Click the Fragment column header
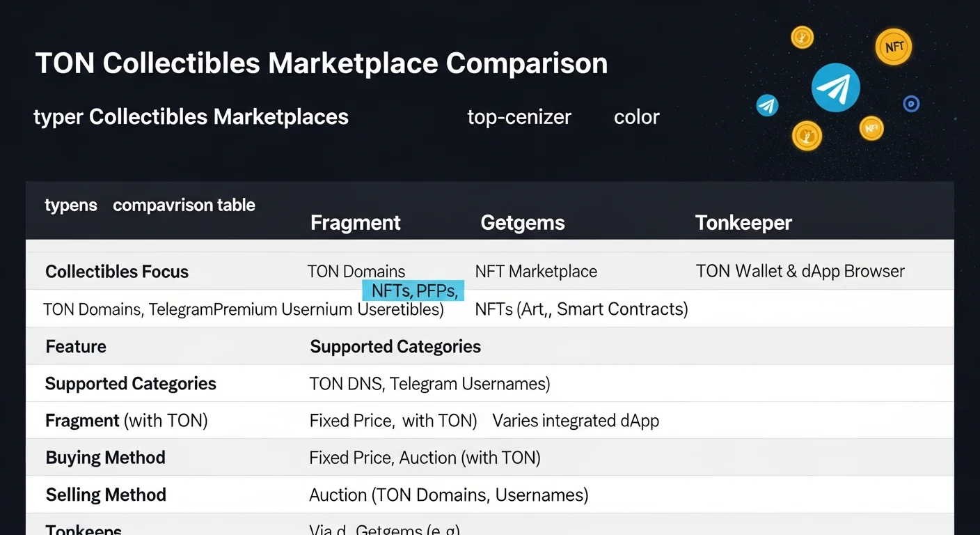980x535 pixels. coord(355,223)
